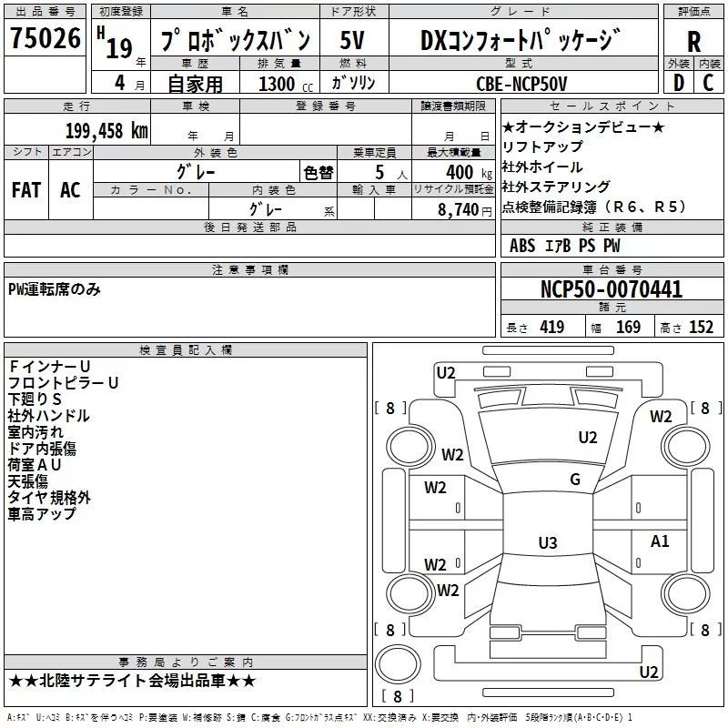The height and width of the screenshot is (728, 728).
Task: Select inspector note 下廻りS
Action: pos(35,399)
